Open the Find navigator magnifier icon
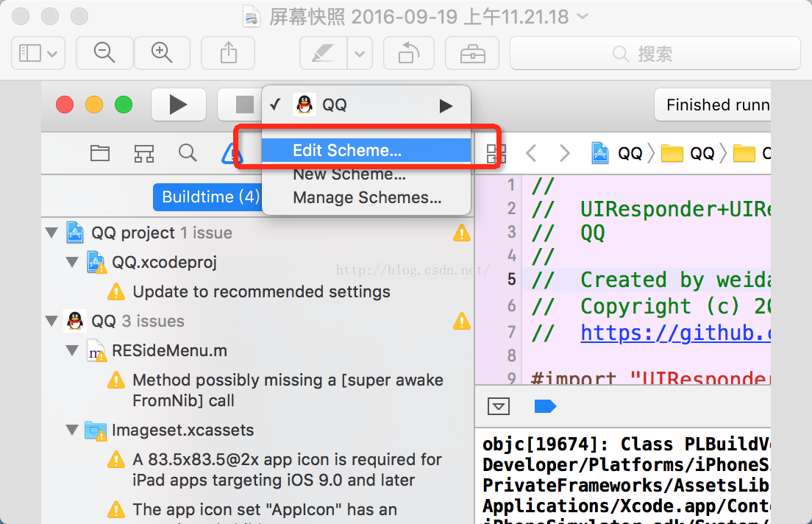 tap(188, 153)
